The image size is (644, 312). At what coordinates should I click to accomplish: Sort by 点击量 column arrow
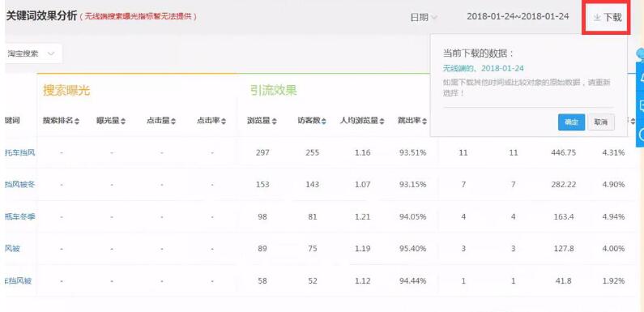click(173, 122)
